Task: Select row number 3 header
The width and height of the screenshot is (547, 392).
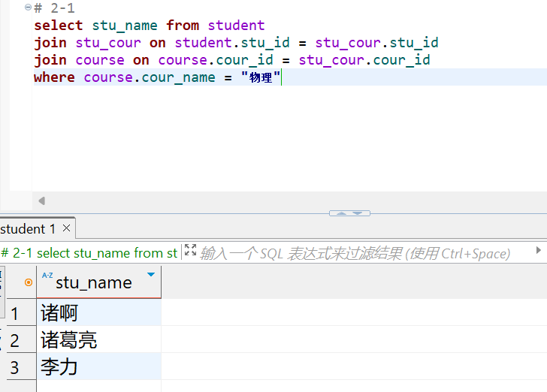Action: coord(15,367)
